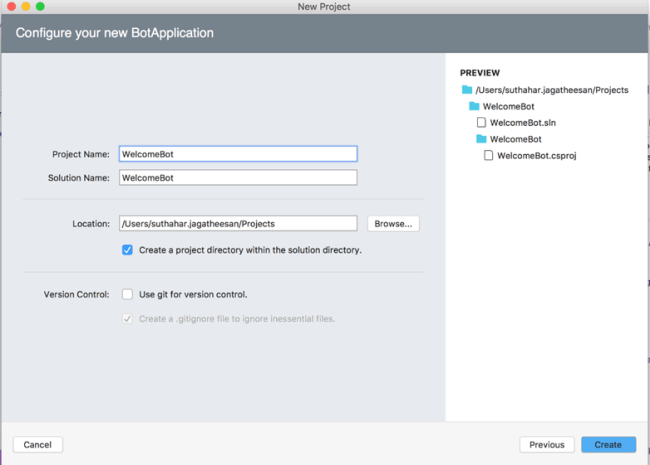Click the WelcomeBot.sln file icon
This screenshot has height=465, width=650.
pos(481,122)
